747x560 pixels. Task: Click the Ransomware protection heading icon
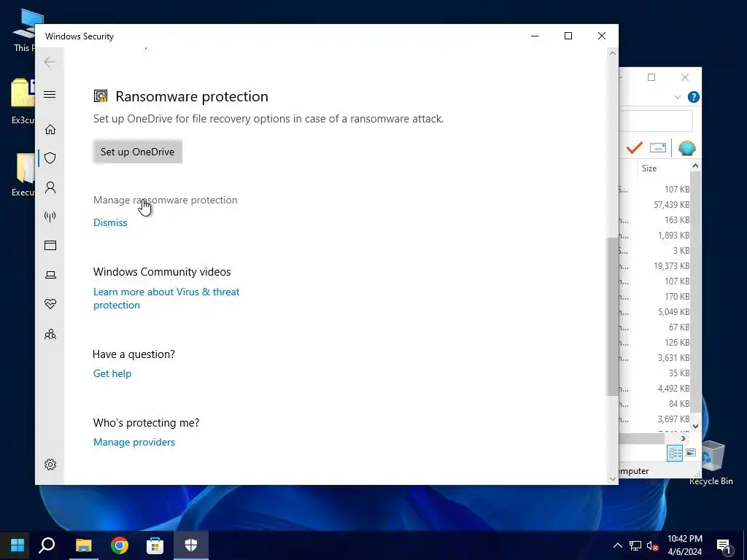pos(101,96)
